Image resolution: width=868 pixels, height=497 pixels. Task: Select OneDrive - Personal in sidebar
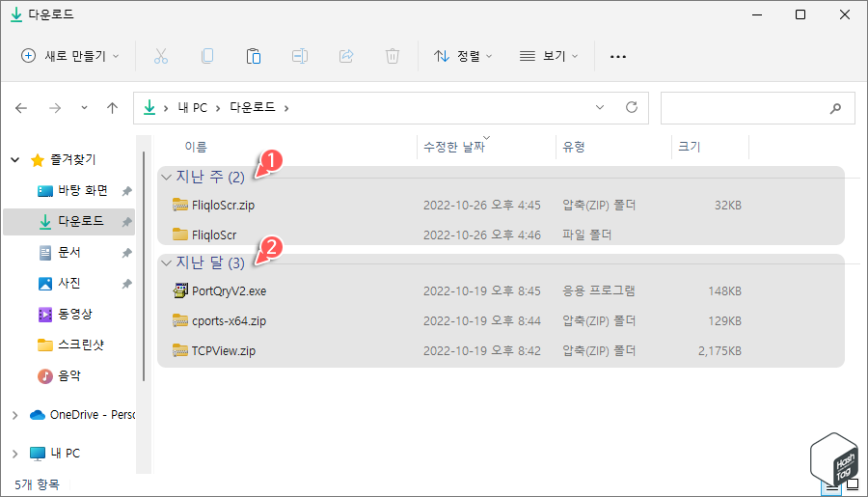point(93,414)
